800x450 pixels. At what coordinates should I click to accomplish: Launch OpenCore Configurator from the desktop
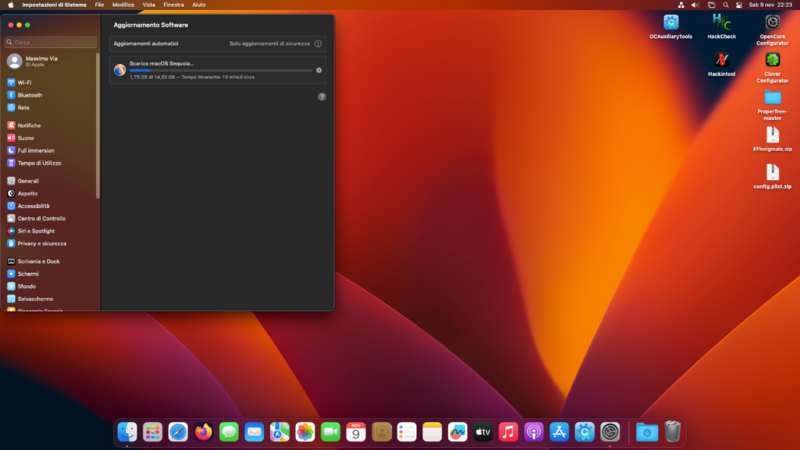(772, 22)
